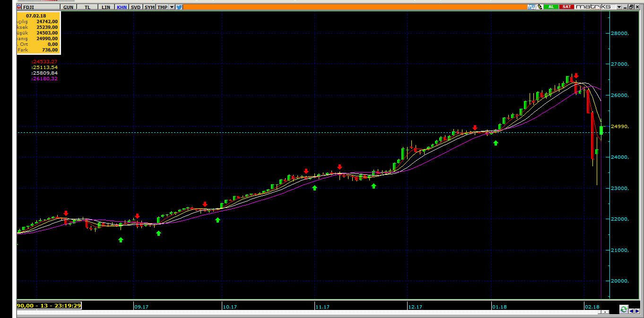This screenshot has height=318, width=644.
Task: Click the blue right arrow to shift chart forward
Action: pos(637,311)
